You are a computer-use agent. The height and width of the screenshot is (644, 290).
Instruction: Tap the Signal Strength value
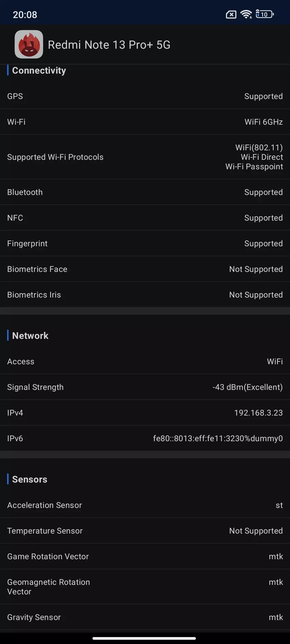click(247, 387)
